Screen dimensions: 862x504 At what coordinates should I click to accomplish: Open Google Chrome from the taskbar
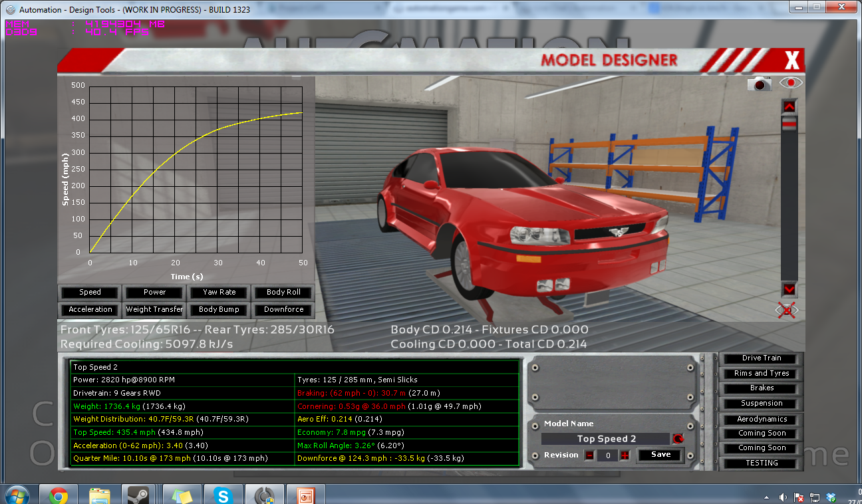click(58, 495)
